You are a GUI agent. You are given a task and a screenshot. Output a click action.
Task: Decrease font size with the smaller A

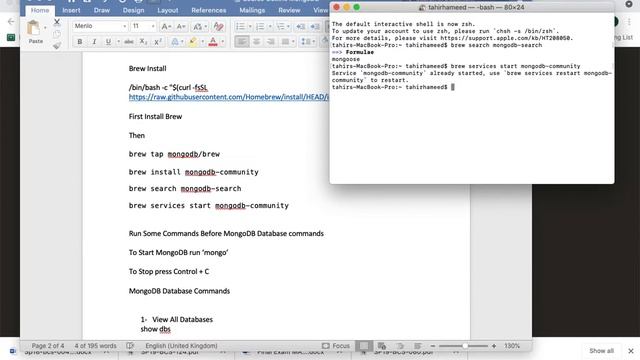pos(181,27)
